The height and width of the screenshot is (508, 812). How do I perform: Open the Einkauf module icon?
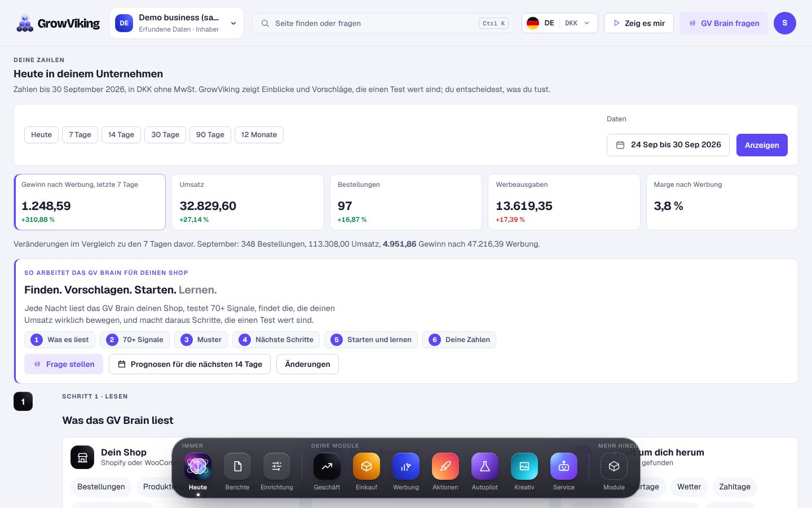pyautogui.click(x=367, y=466)
